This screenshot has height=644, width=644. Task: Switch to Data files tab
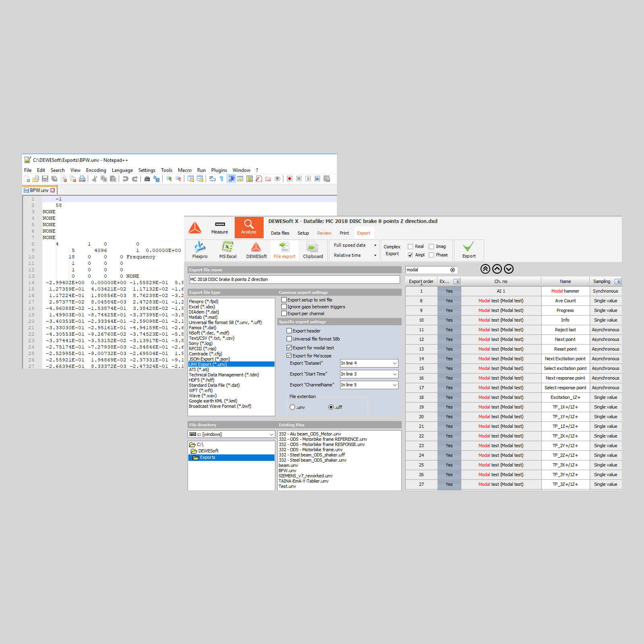(x=280, y=233)
